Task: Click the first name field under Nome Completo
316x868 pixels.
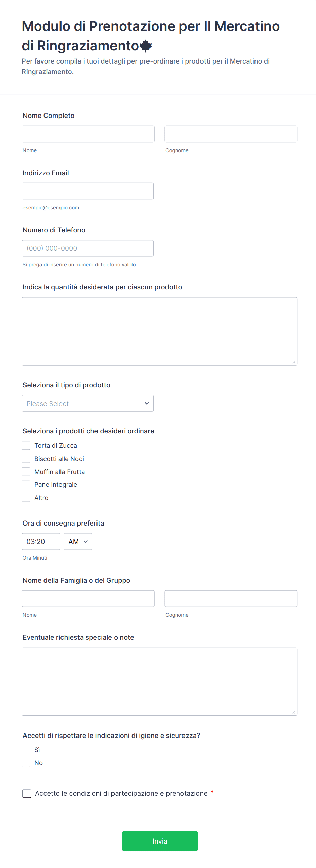Action: pyautogui.click(x=88, y=134)
